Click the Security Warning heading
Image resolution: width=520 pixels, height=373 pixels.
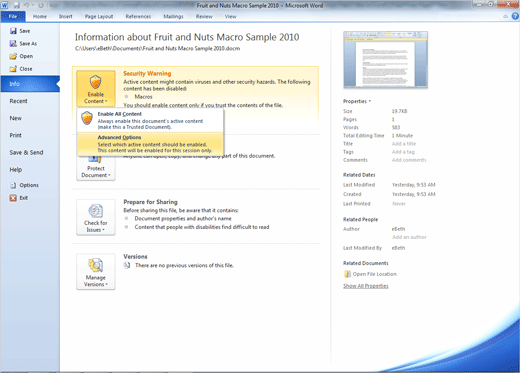point(147,74)
